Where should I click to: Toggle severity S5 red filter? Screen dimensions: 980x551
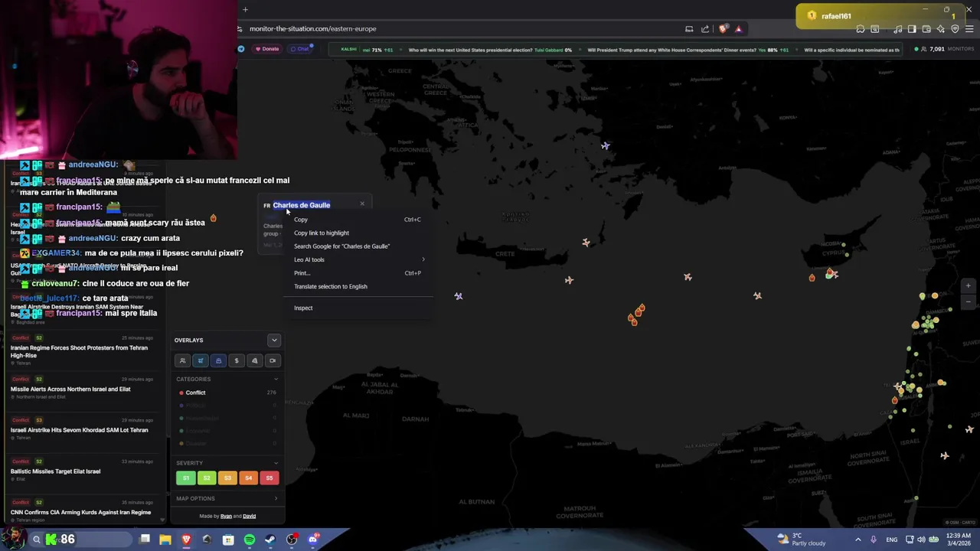point(269,478)
